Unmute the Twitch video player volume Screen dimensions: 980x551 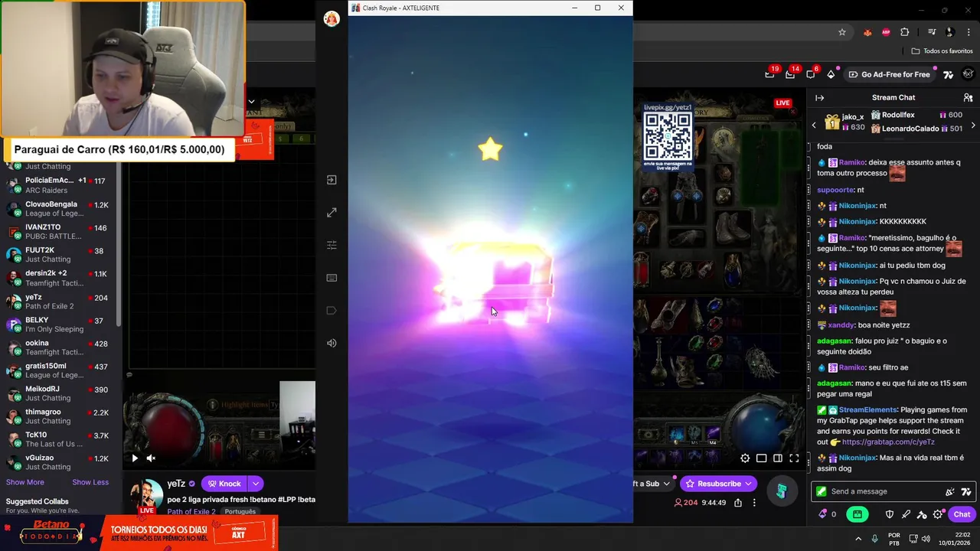coord(151,458)
